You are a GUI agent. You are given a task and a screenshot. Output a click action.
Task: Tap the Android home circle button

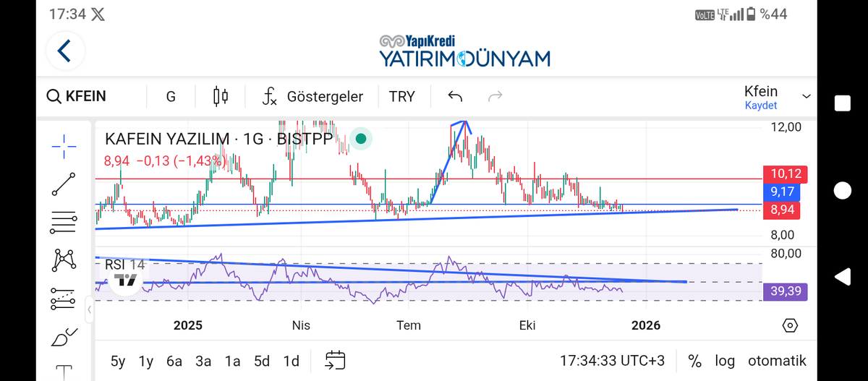[x=843, y=190]
